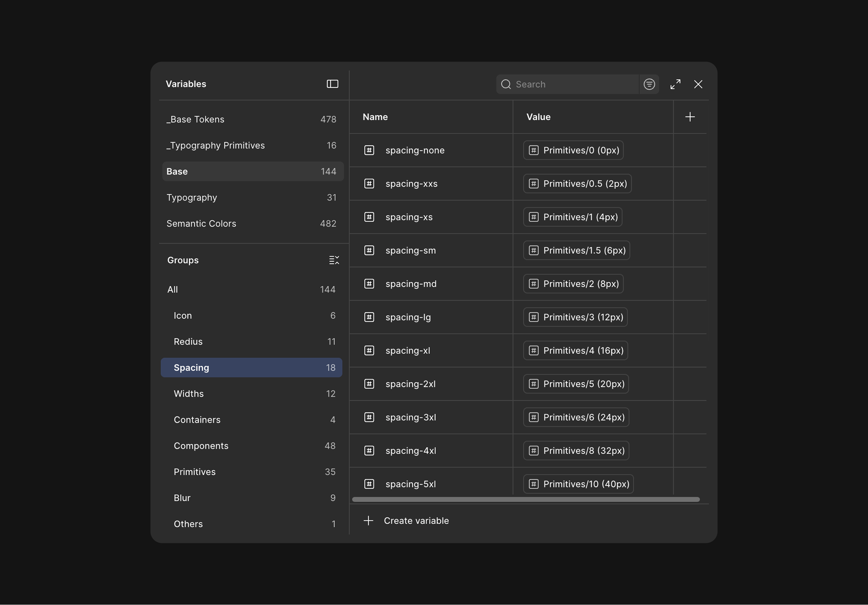Select the spacing-lg variable name

408,317
